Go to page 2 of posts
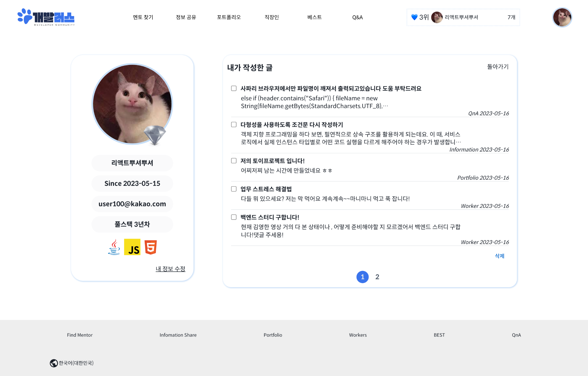Screen dimensions: 588x376 (377, 277)
